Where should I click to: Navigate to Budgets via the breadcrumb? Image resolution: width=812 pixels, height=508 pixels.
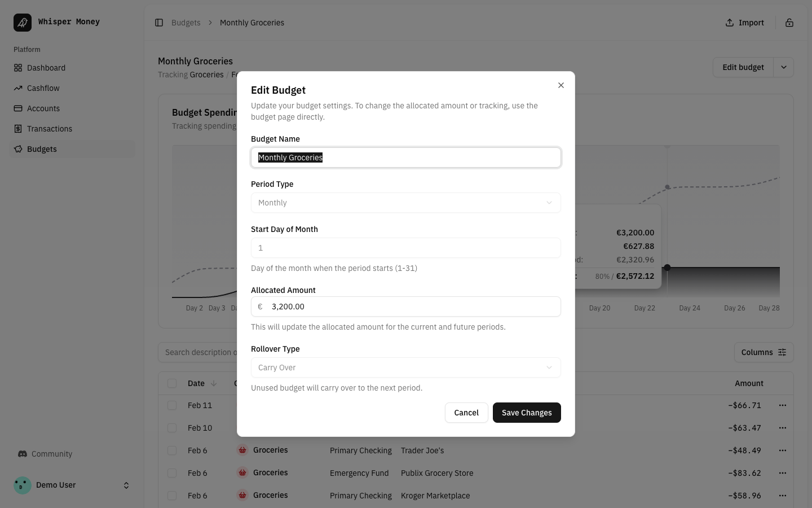(186, 23)
